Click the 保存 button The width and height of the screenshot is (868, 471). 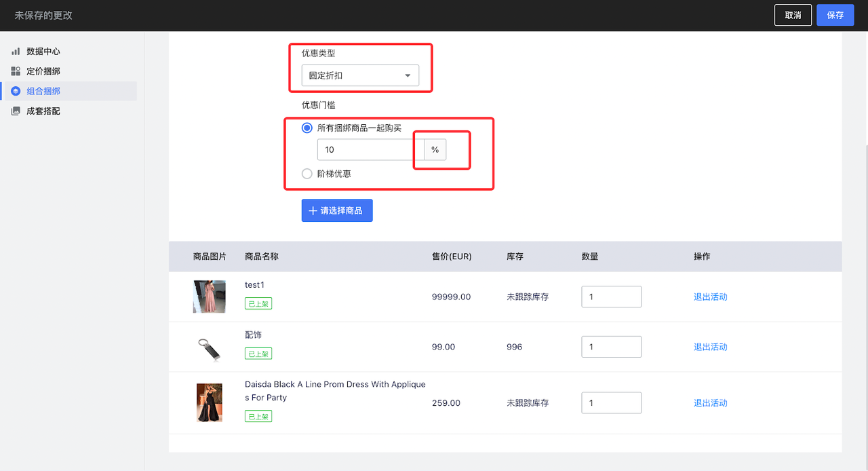(835, 15)
